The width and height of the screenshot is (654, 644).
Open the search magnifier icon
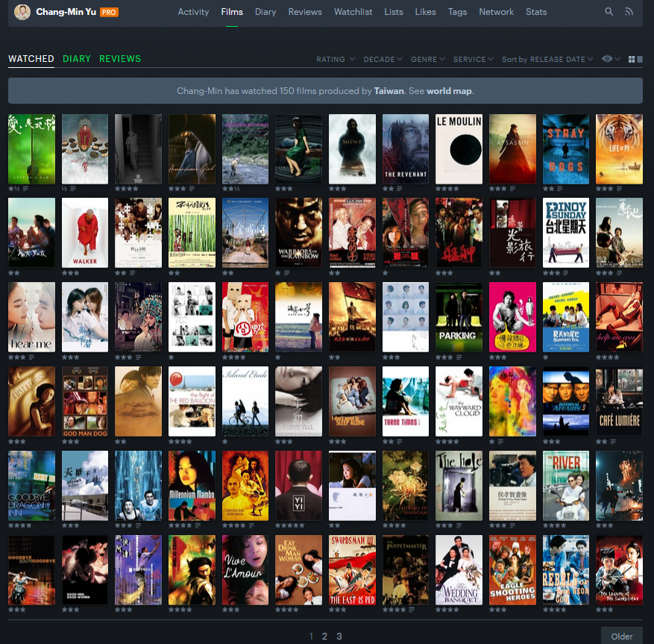pos(609,12)
